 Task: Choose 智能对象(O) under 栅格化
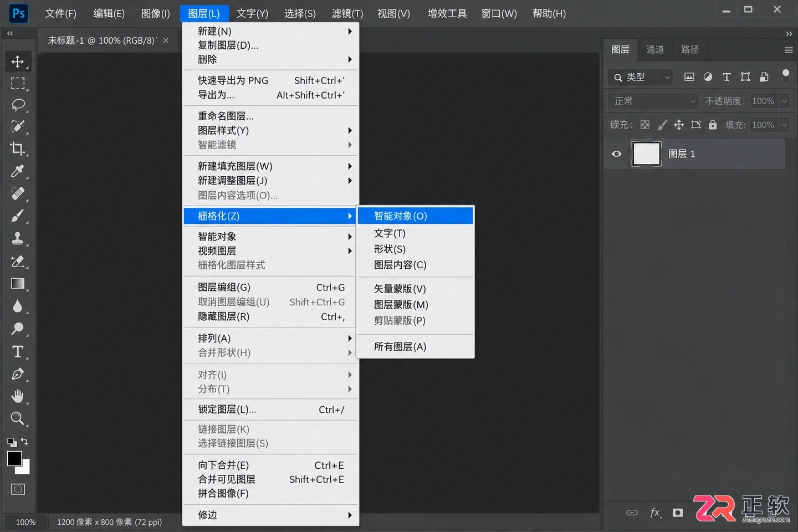coord(415,216)
